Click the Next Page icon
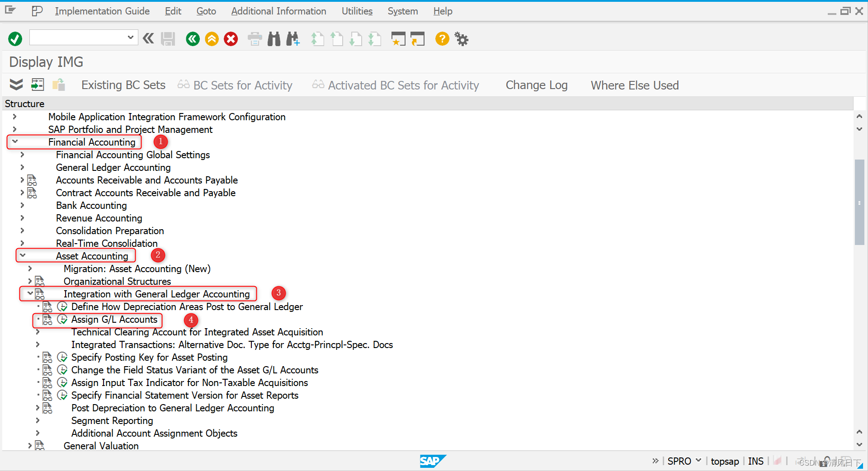Image resolution: width=868 pixels, height=471 pixels. pyautogui.click(x=356, y=39)
